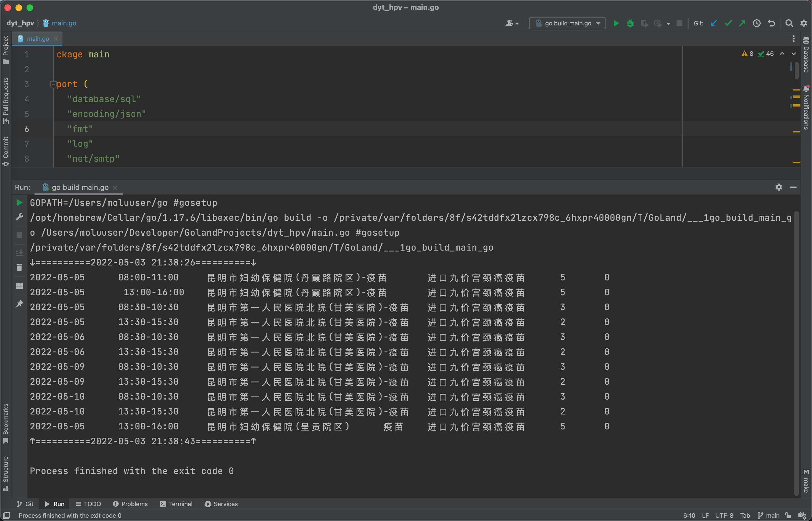Open Search Everywhere with the magnifier

(x=789, y=23)
